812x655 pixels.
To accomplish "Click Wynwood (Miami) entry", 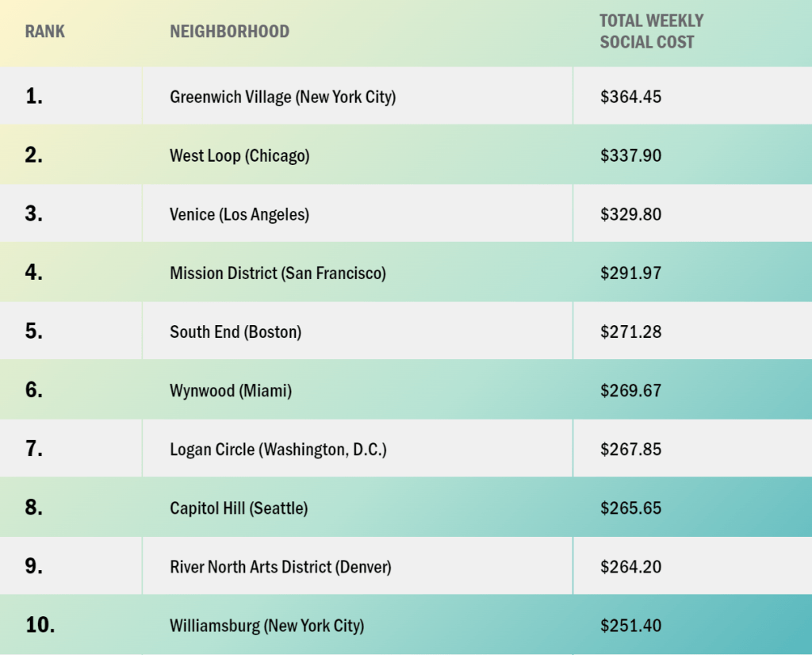I will click(x=231, y=390).
